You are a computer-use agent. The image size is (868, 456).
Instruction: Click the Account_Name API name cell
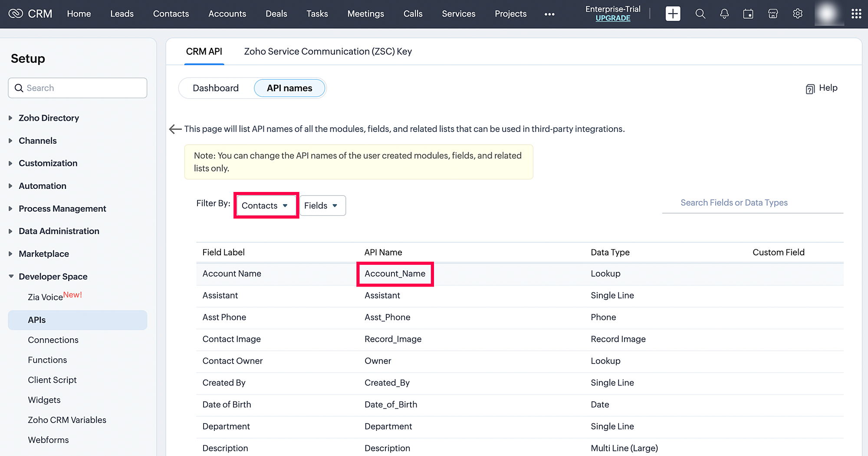[x=395, y=274]
